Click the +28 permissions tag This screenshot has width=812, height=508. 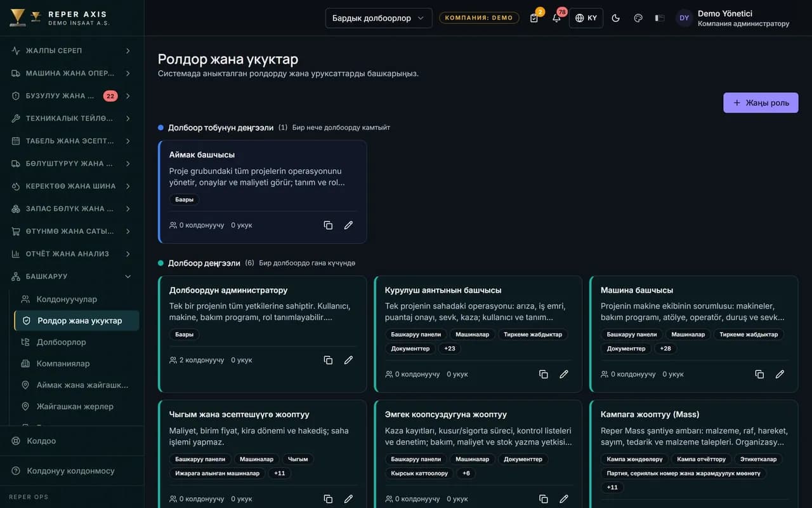click(x=665, y=349)
